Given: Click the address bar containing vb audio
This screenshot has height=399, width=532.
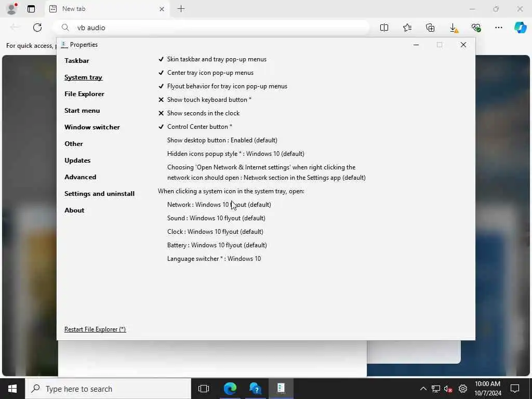Looking at the screenshot, I should point(211,28).
